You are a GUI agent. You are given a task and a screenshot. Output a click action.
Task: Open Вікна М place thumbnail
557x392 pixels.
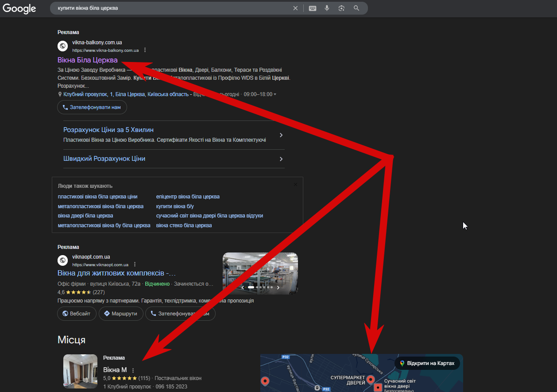tap(80, 371)
